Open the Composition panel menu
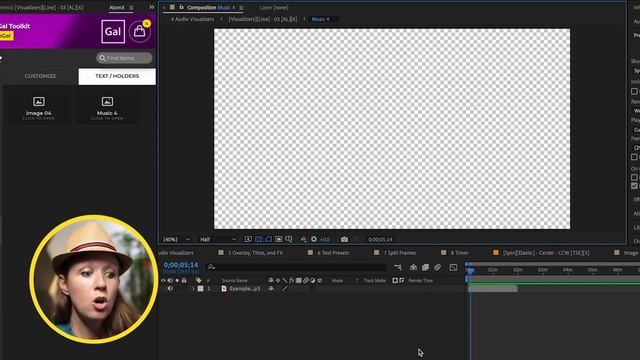 241,8
